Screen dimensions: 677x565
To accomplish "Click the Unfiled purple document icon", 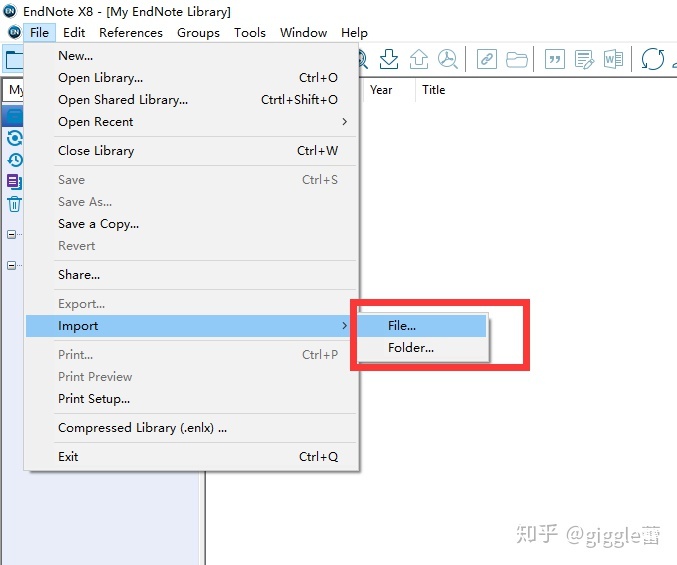I will tap(15, 182).
